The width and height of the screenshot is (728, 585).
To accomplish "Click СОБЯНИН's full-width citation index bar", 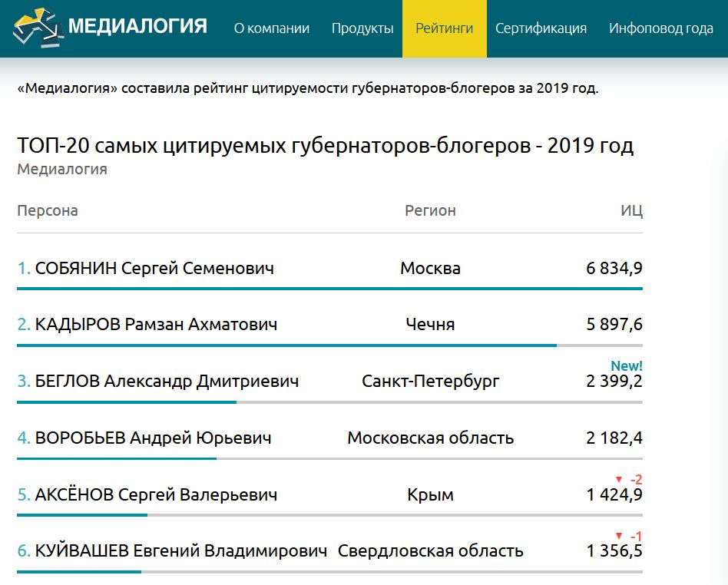I will pyautogui.click(x=330, y=288).
